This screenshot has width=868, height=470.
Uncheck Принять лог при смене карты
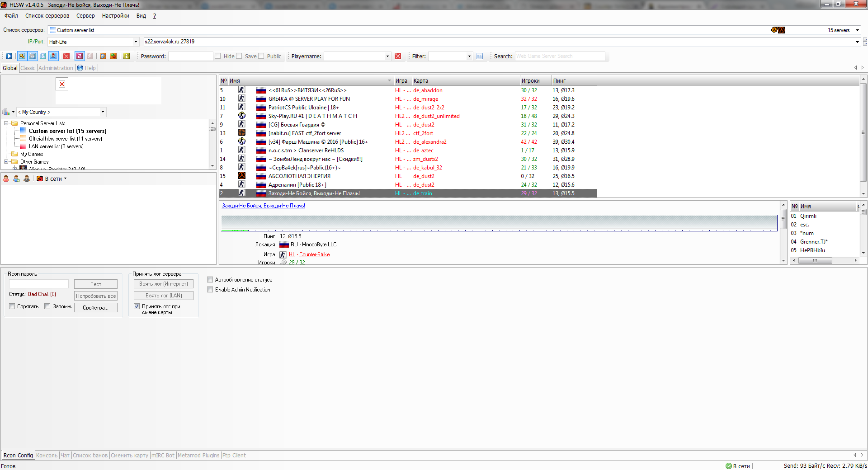pos(137,306)
